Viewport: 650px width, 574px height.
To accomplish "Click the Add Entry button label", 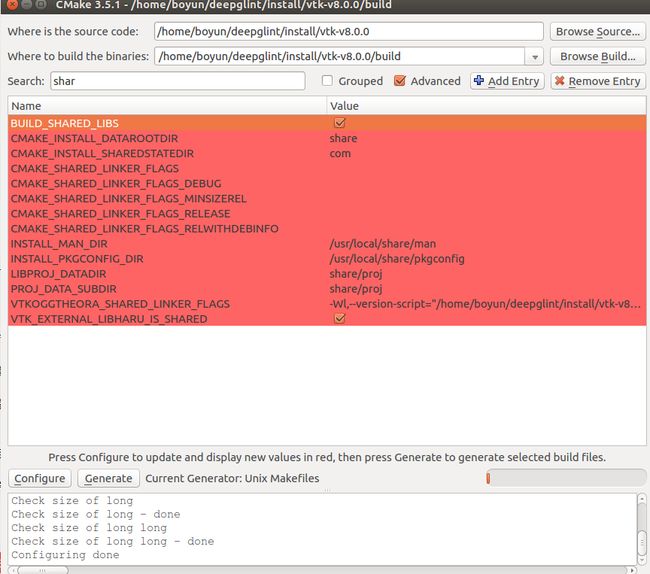I will point(514,81).
